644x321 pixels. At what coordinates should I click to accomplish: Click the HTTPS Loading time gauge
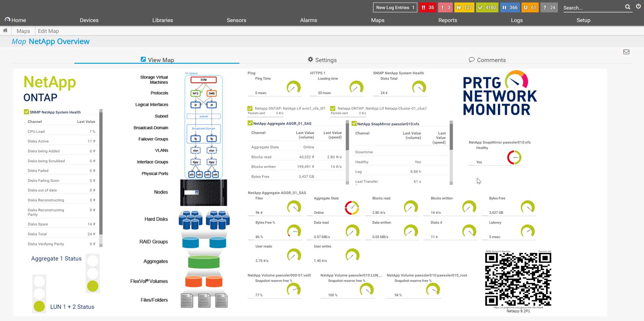(356, 87)
